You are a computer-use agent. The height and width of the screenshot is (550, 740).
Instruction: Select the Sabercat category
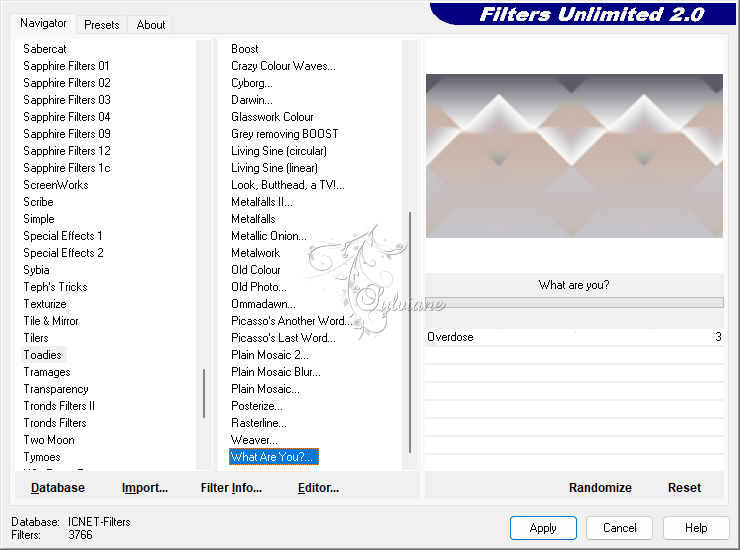click(x=45, y=49)
